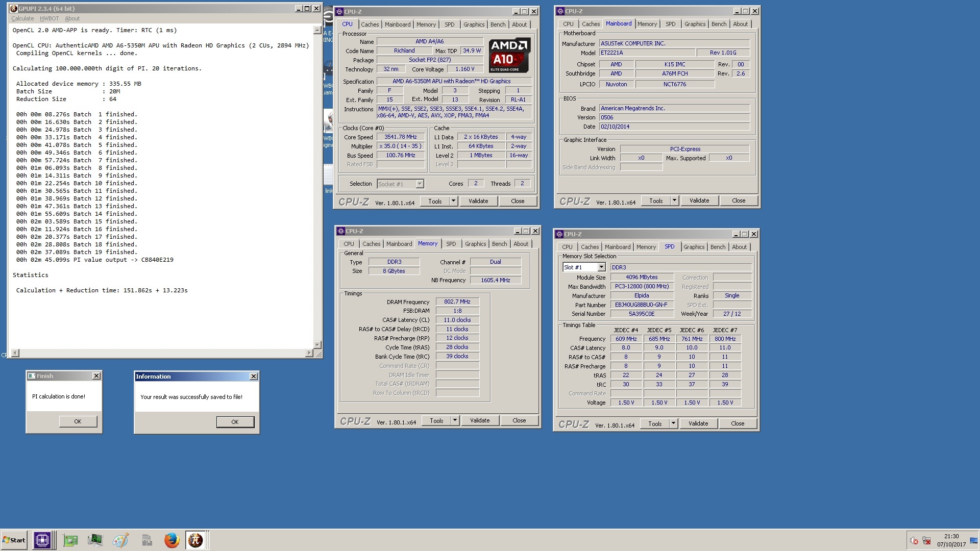Click the Multiplier value x 35.0
Image resolution: width=980 pixels, height=551 pixels.
tap(401, 146)
